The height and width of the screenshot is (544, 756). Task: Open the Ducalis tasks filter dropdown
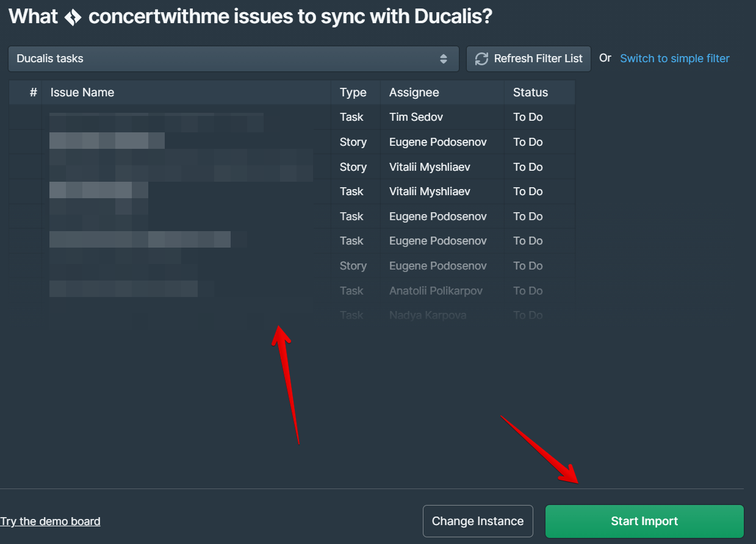click(x=233, y=59)
